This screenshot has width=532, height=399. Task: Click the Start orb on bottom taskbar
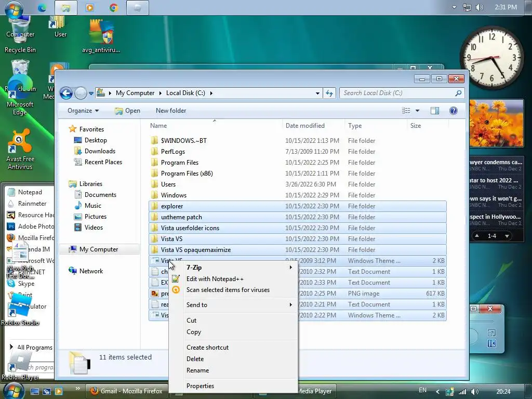click(13, 391)
